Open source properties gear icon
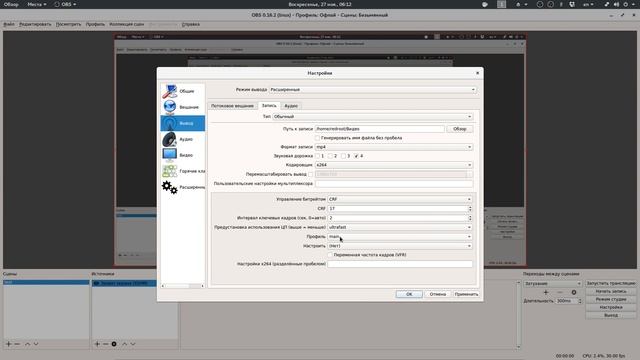This screenshot has height=360, width=640. point(114,344)
